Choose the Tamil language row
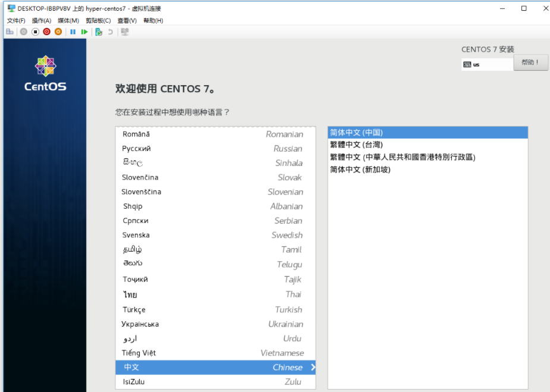The image size is (550, 392). (x=215, y=249)
